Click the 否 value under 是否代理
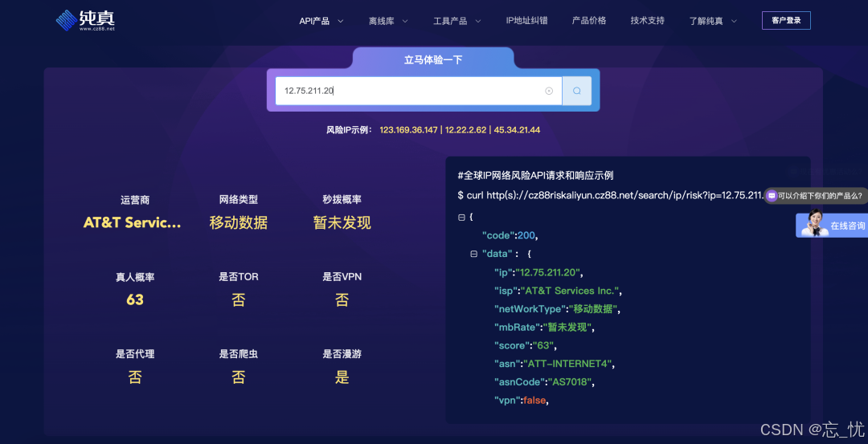Screen dimensions: 868x444 [135, 377]
